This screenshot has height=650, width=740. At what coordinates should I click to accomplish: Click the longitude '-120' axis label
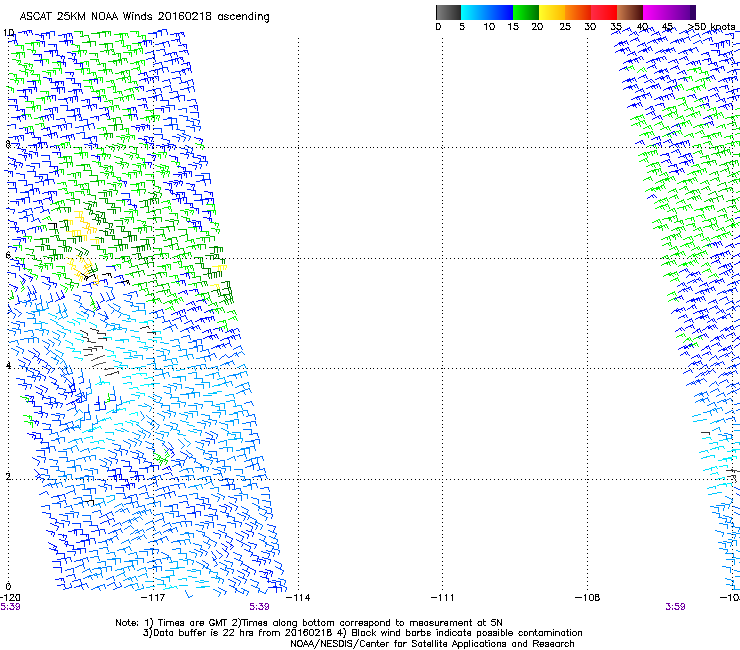[10, 598]
